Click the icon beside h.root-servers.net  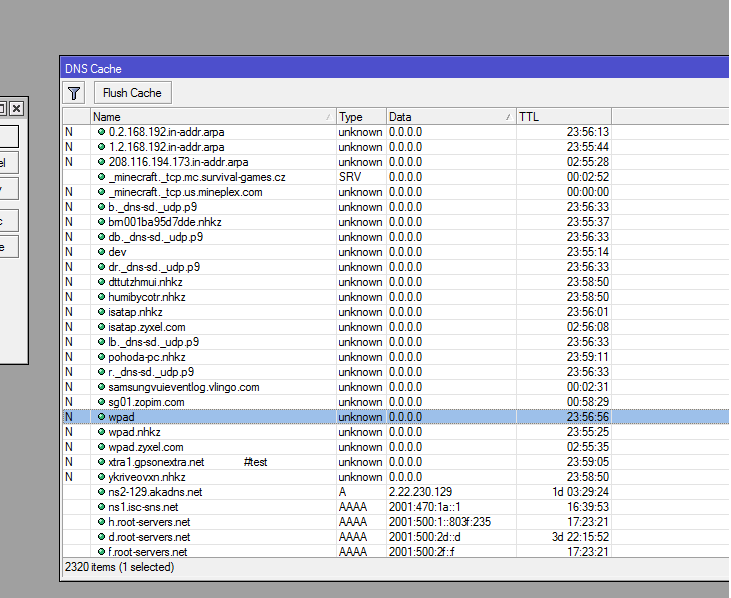click(101, 522)
